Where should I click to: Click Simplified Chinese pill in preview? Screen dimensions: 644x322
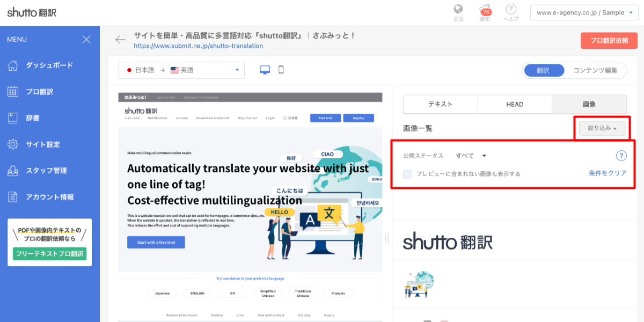pyautogui.click(x=268, y=294)
